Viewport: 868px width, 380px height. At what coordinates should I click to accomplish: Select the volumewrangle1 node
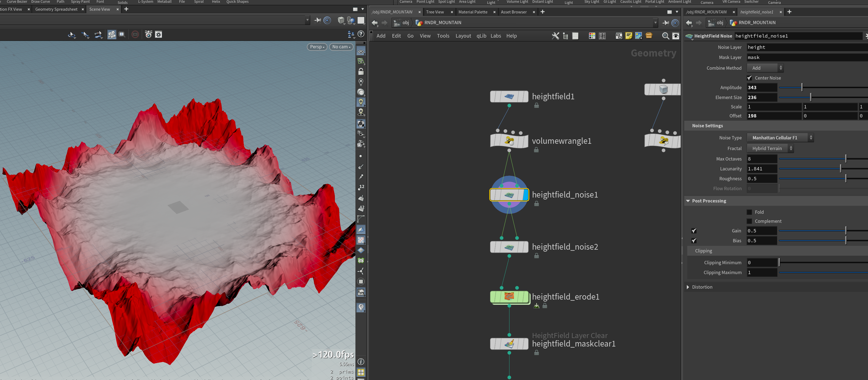(x=509, y=141)
